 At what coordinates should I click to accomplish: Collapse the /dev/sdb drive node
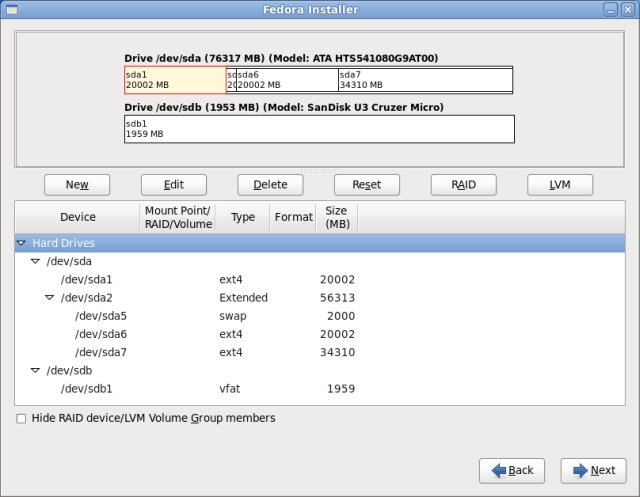coord(36,370)
